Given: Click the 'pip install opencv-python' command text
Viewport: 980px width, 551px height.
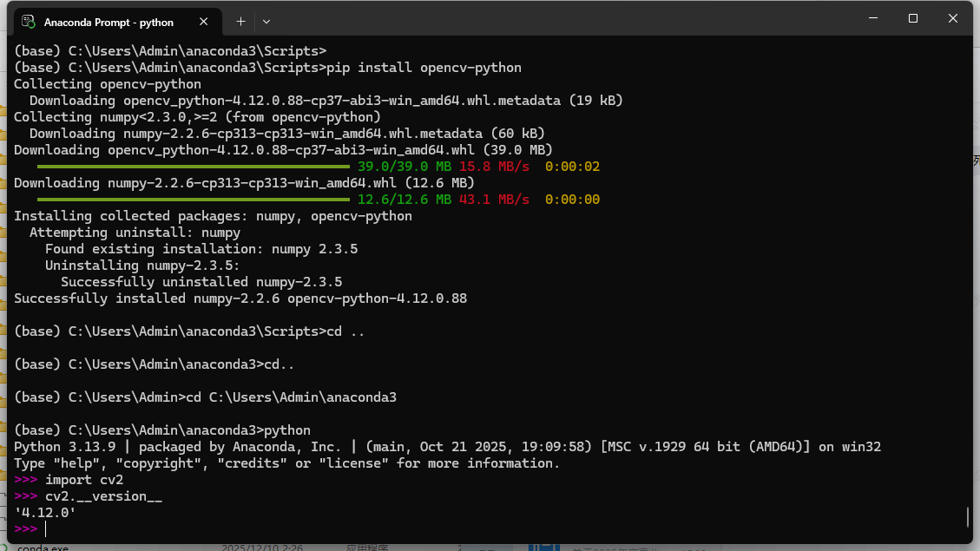Looking at the screenshot, I should click(x=424, y=68).
